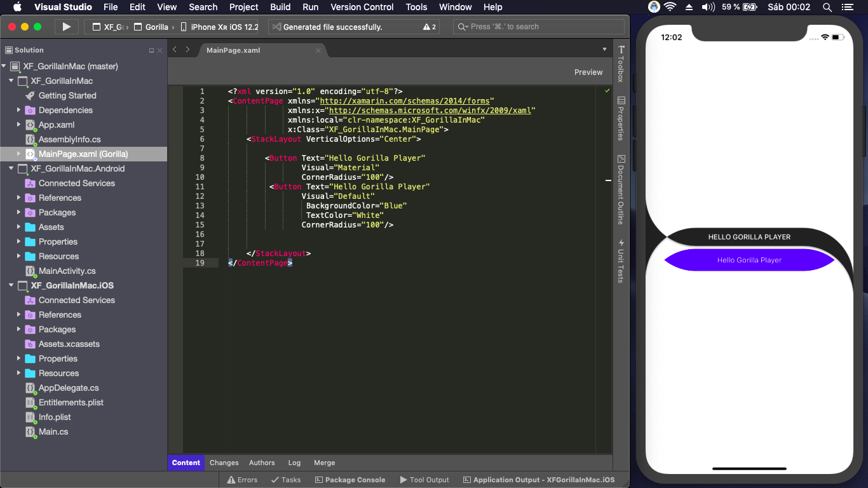
Task: Click the warning count indicator in status field
Action: click(x=430, y=27)
